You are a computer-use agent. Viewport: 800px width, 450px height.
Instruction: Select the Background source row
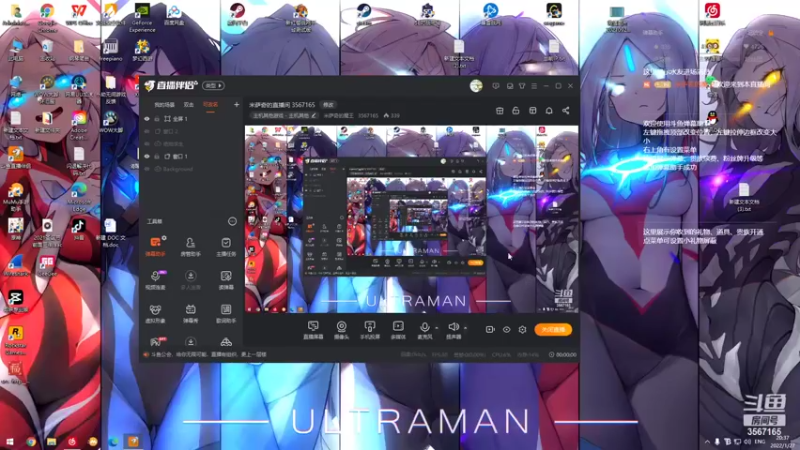click(191, 169)
